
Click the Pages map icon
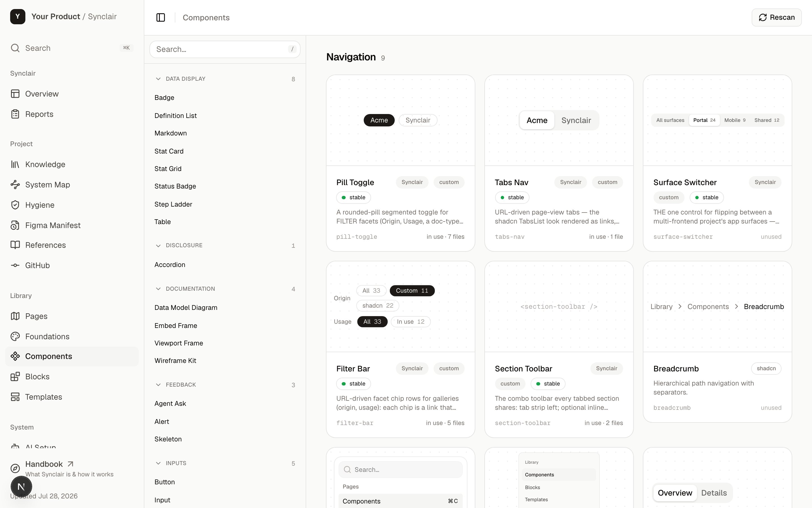pos(15,316)
